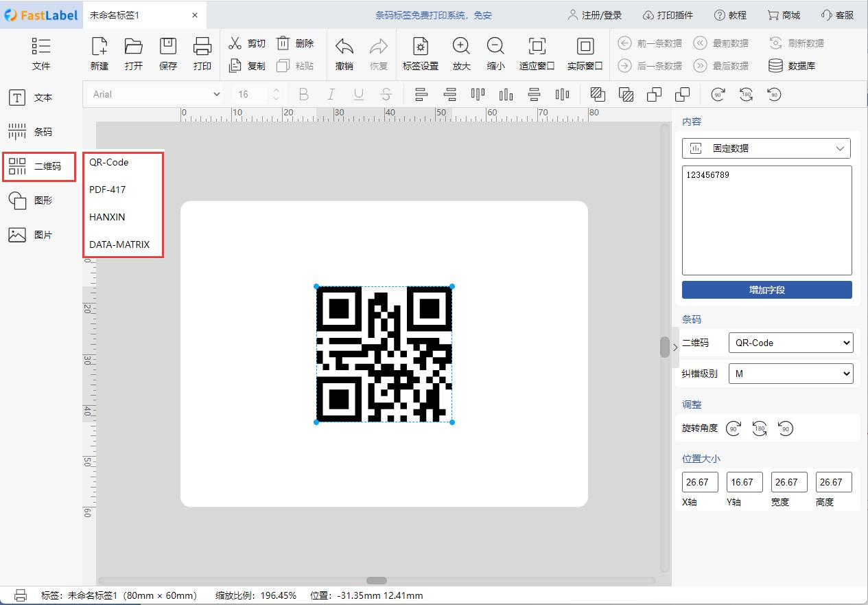This screenshot has height=605, width=868.
Task: Fit to window with 适应窗口
Action: point(537,54)
